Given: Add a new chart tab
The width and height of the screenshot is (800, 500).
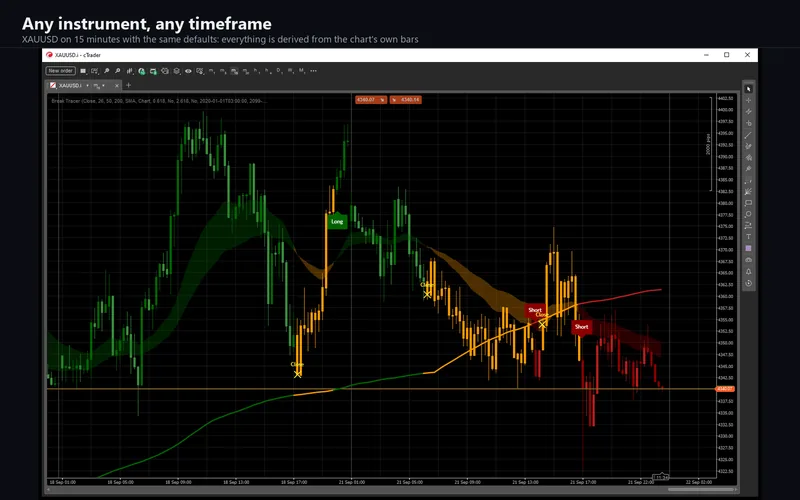Looking at the screenshot, I should [x=129, y=85].
